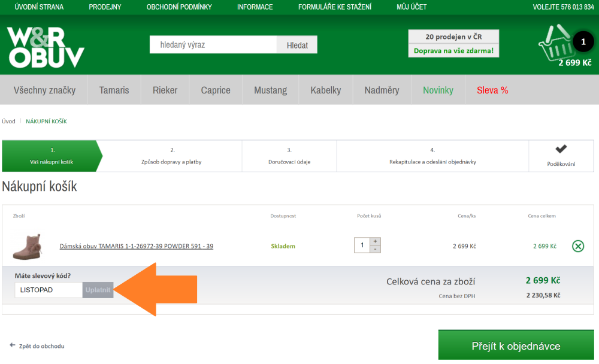Open the TAMARIS boot product thumbnail
599x364 pixels.
(28, 245)
